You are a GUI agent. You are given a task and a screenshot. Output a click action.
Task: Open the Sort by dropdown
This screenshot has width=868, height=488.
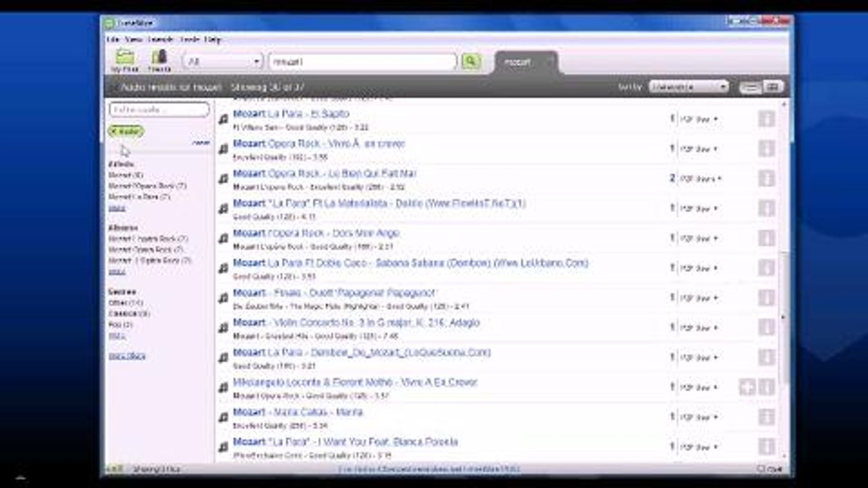688,87
